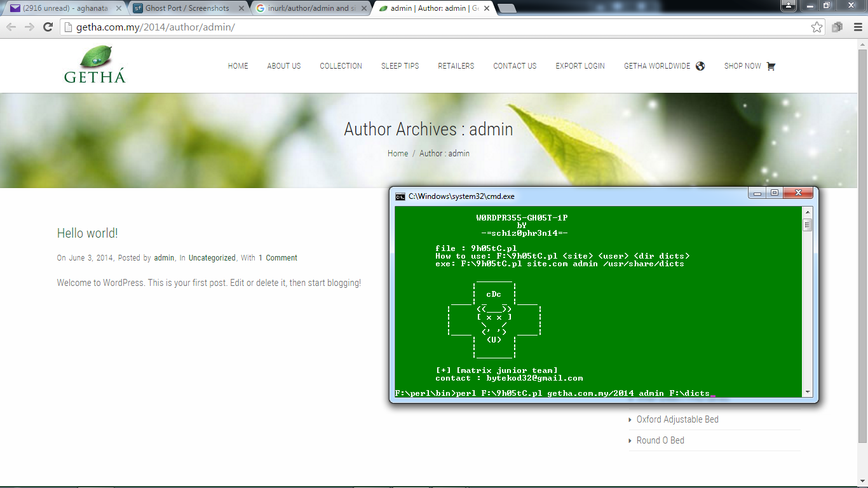Close the cmd.exe window

point(798,193)
